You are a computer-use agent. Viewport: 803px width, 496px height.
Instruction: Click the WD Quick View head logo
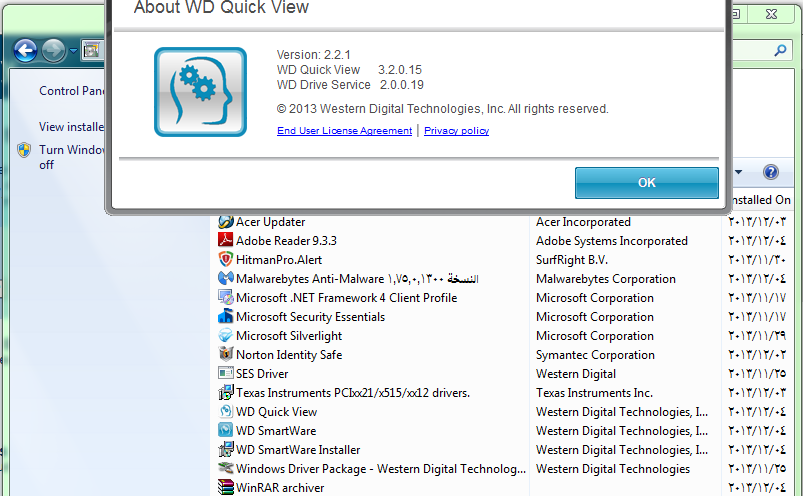coord(200,92)
